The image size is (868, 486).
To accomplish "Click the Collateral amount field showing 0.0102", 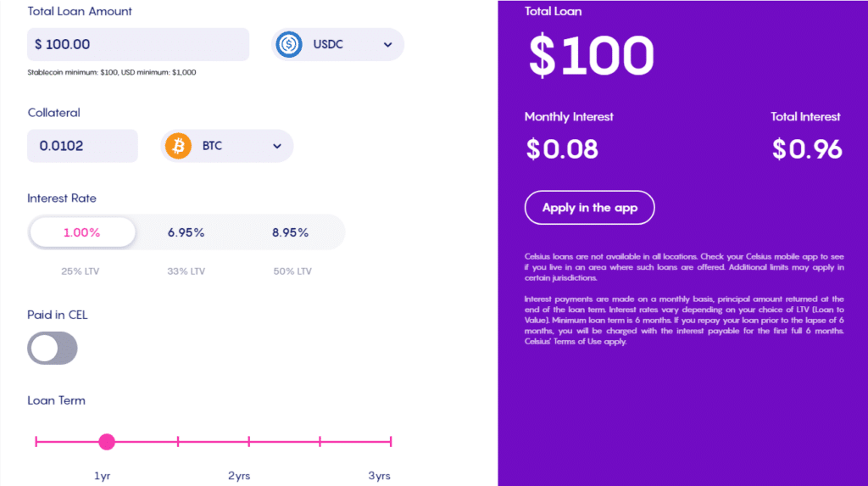I will click(82, 146).
